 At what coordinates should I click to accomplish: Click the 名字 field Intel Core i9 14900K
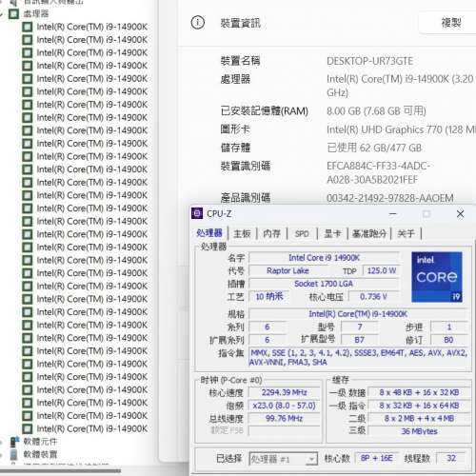pyautogui.click(x=324, y=258)
